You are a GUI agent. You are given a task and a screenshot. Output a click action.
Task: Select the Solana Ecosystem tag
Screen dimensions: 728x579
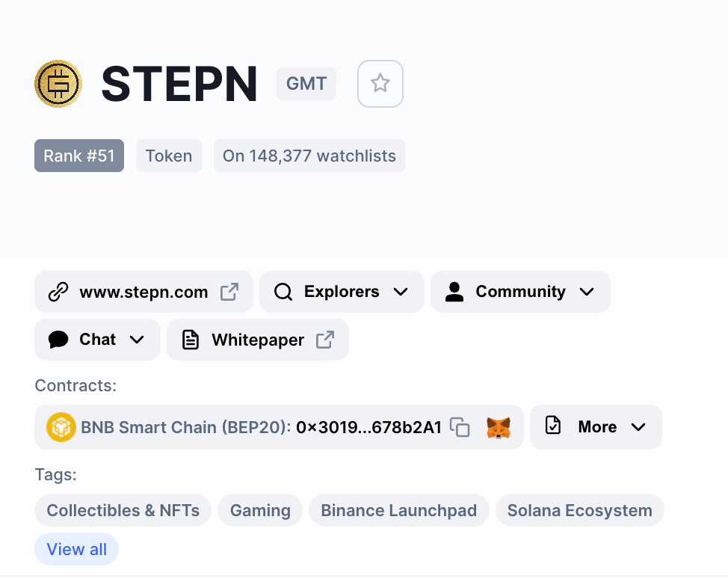coord(580,510)
